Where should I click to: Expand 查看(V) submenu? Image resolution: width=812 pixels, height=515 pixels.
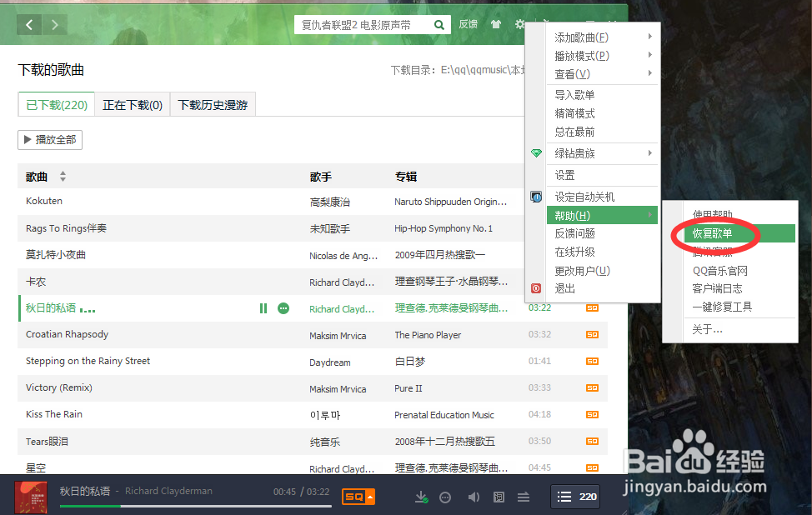click(602, 74)
